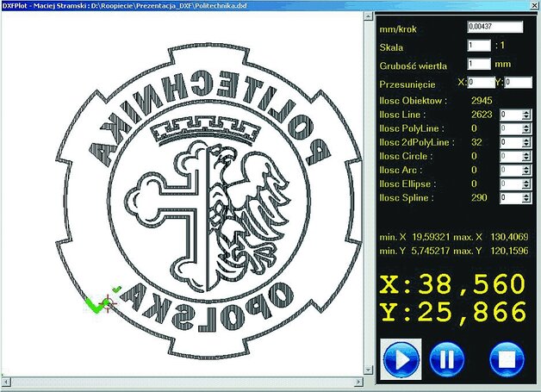
Task: Click the Skala scale input field
Action: pyautogui.click(x=478, y=46)
